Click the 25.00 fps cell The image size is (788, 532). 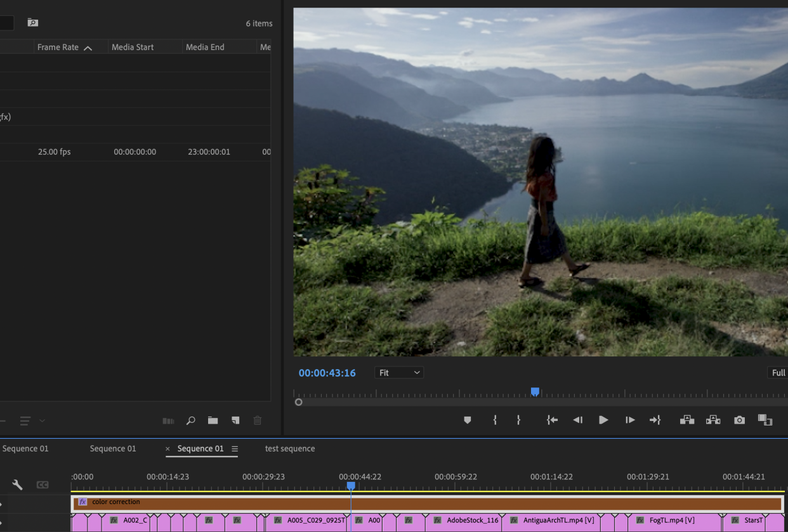(x=55, y=152)
